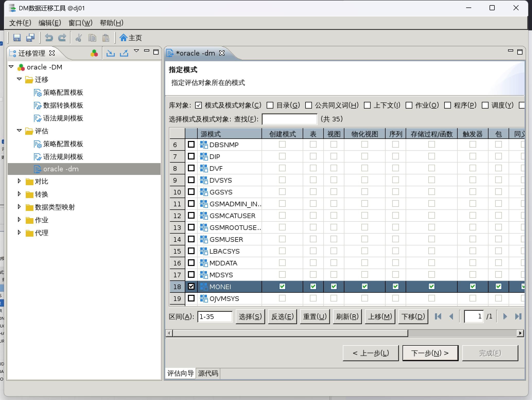Uncheck the MONEI schema row checkbox
This screenshot has width=532, height=400.
(191, 287)
